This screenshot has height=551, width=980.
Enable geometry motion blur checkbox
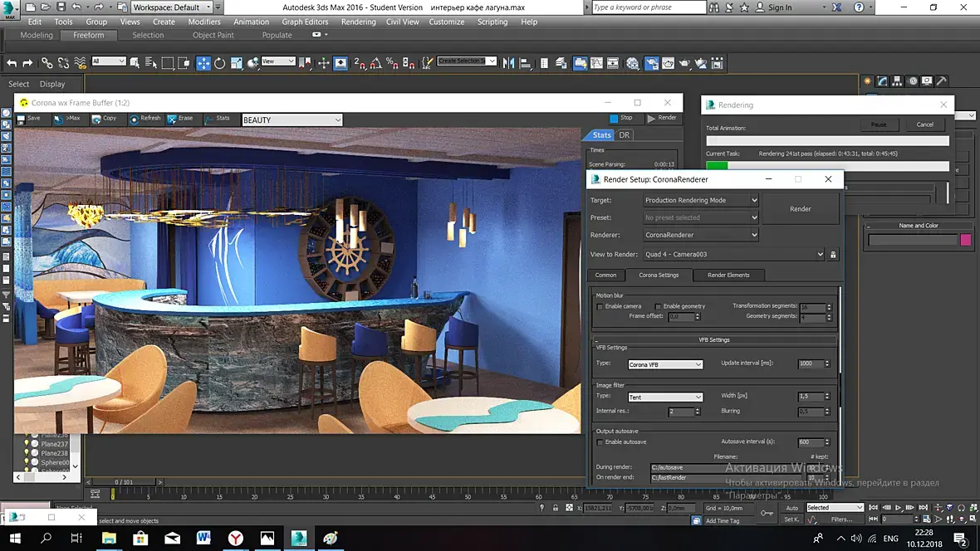pyautogui.click(x=659, y=306)
